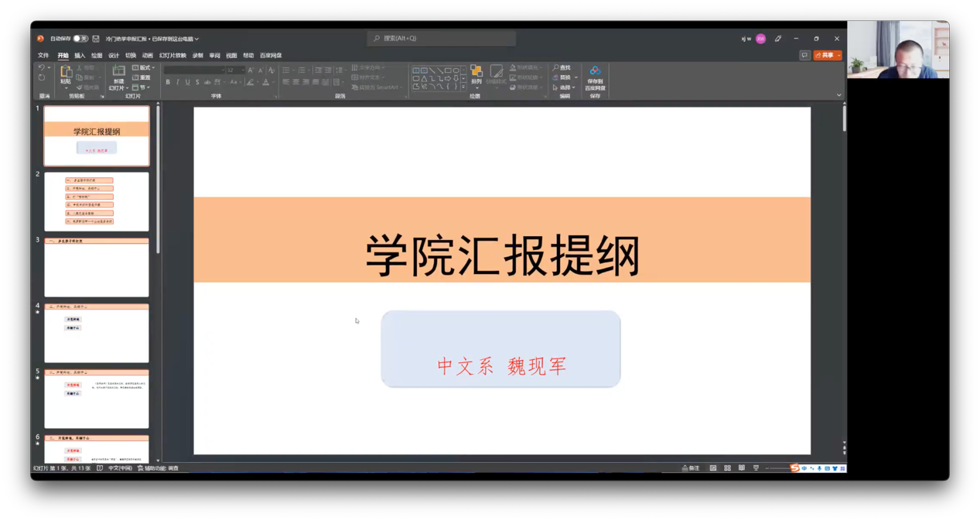The height and width of the screenshot is (521, 980).
Task: Open the Slide Show (幻灯片放映) tab
Action: (x=172, y=56)
